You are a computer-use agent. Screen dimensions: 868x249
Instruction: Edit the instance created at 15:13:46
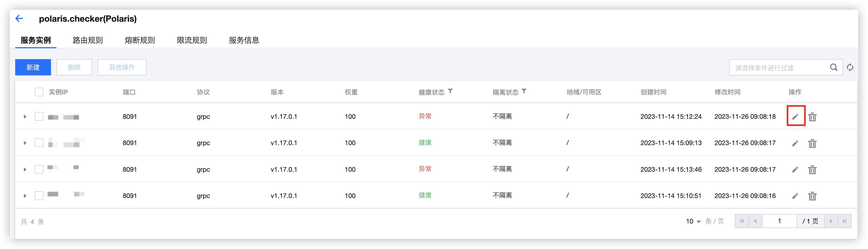coord(795,170)
